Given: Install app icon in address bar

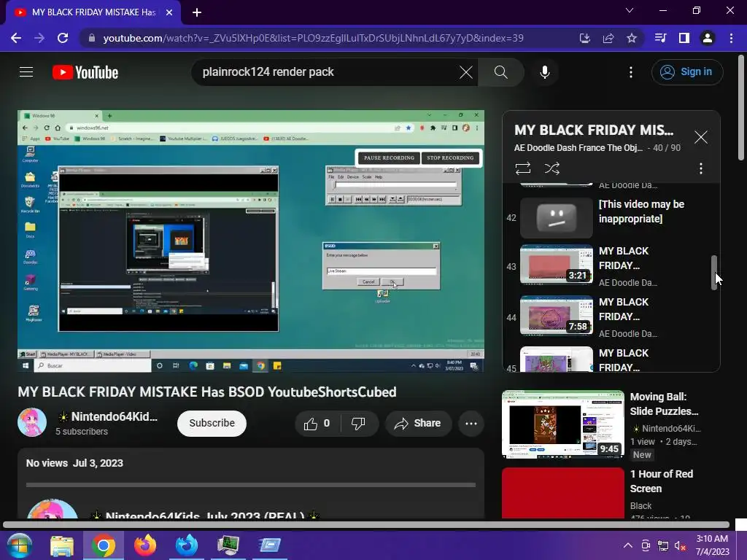Looking at the screenshot, I should click(x=584, y=38).
